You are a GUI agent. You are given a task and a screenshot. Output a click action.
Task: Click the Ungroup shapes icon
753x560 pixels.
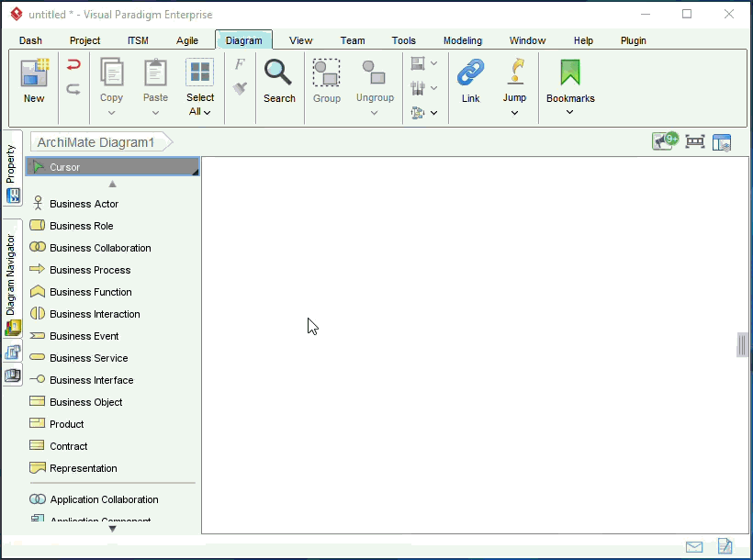click(374, 72)
